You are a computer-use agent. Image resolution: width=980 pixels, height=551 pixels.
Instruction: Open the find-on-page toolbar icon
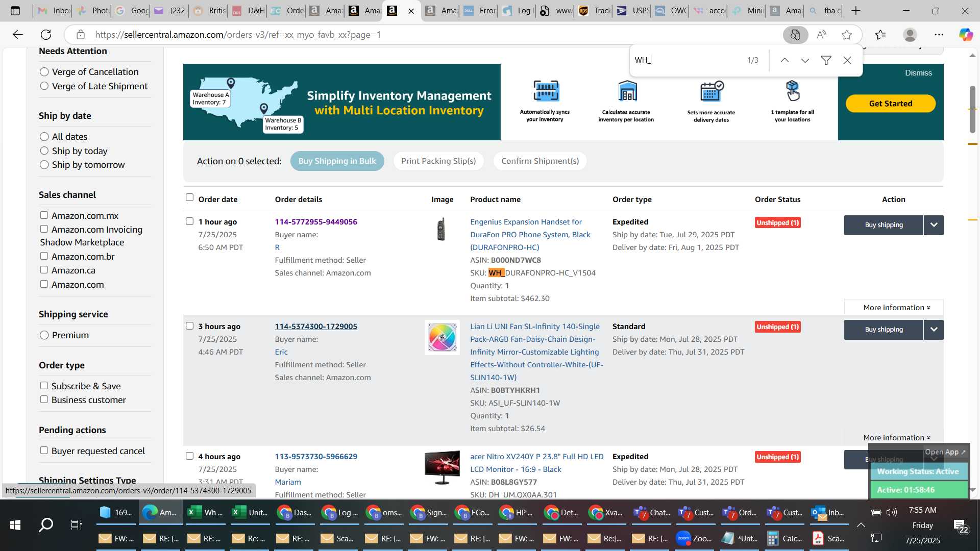click(x=795, y=35)
